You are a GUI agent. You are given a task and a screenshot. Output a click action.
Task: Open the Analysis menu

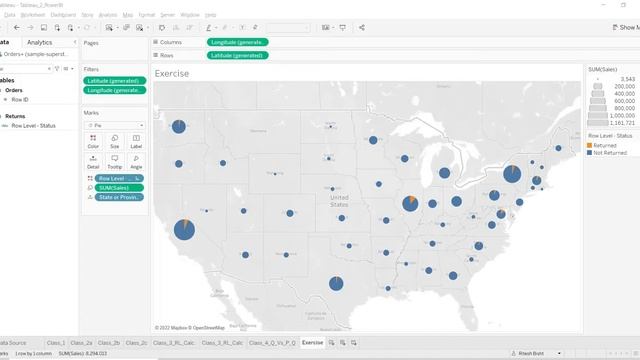[x=108, y=15]
